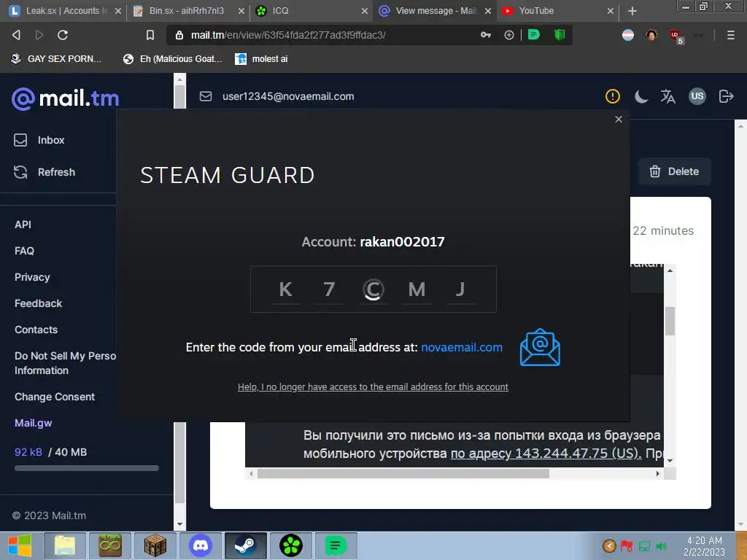Screen dimensions: 747x560
Task: Click the browser forward arrow
Action: [39, 35]
